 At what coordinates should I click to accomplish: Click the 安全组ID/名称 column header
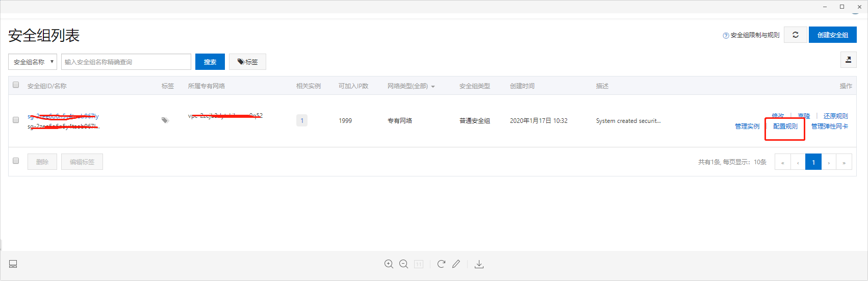point(47,86)
